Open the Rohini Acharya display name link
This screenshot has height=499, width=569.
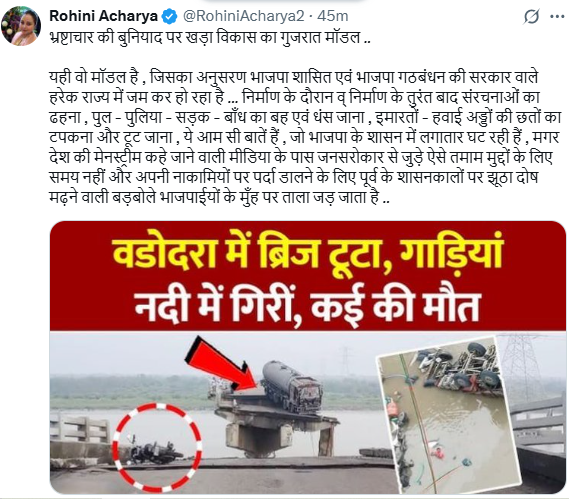pyautogui.click(x=103, y=16)
